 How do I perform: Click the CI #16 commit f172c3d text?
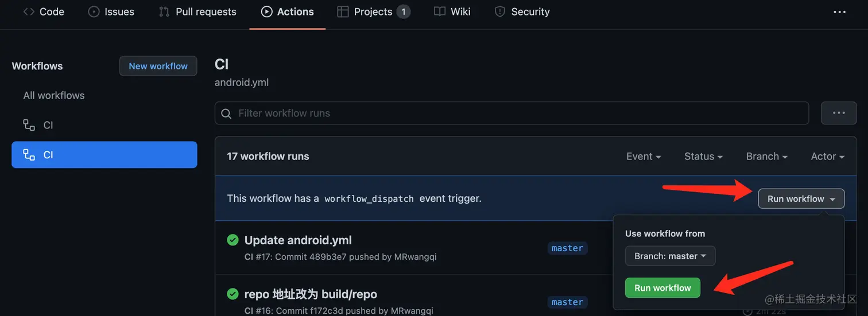[339, 311]
